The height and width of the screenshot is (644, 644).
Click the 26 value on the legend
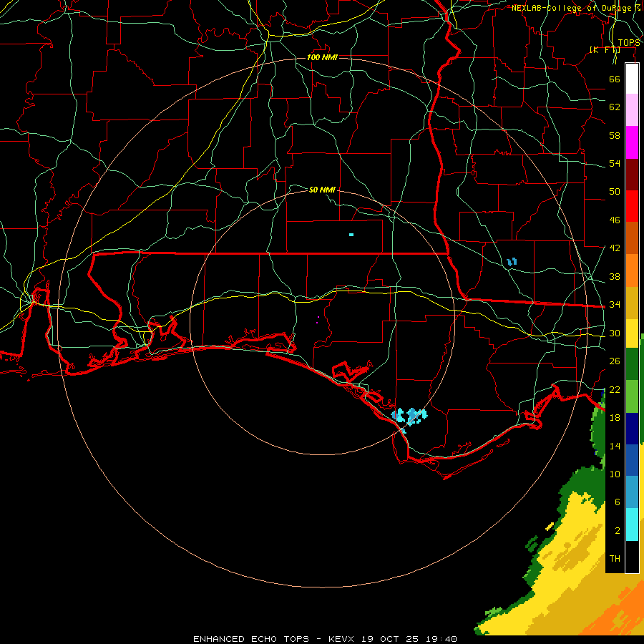click(615, 361)
